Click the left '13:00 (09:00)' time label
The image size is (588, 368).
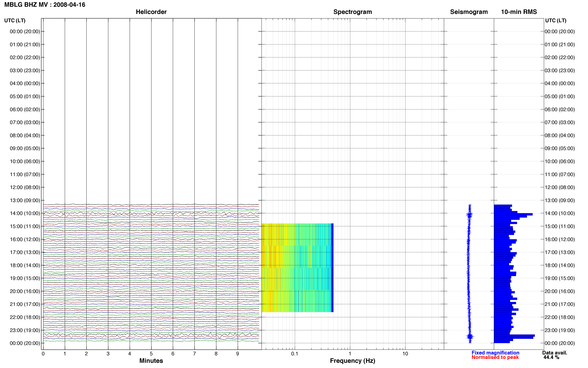(x=25, y=200)
